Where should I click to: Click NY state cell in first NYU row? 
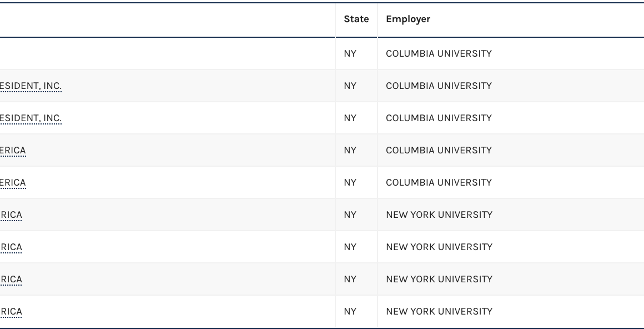(x=350, y=215)
